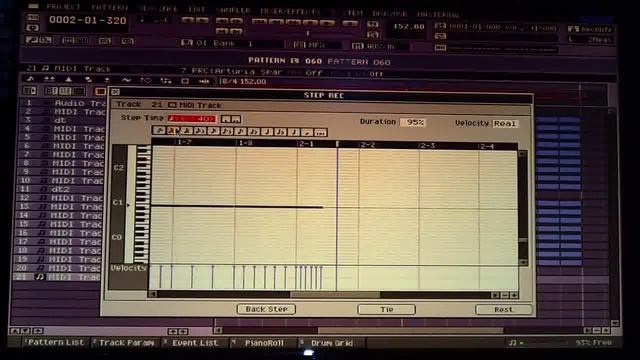The image size is (640, 360).
Task: Close the STEP REC window
Action: (x=116, y=92)
